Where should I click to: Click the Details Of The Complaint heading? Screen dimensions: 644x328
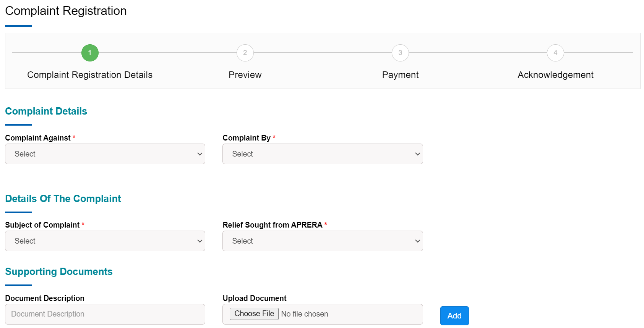pyautogui.click(x=63, y=199)
